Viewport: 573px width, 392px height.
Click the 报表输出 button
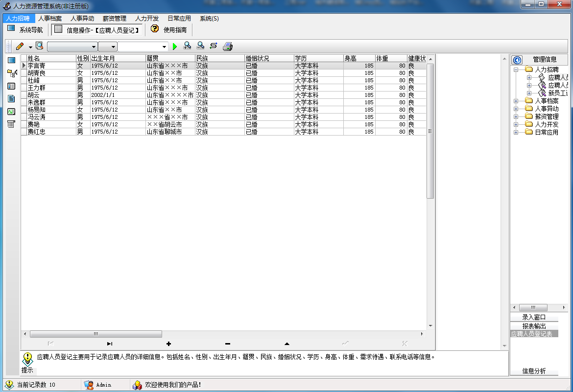(534, 326)
